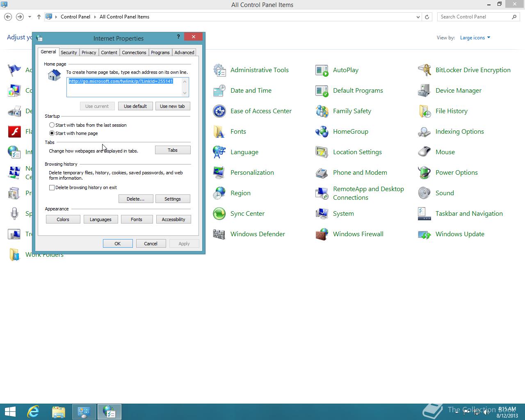Screen dimensions: 525x420
Task: Open Sound icon
Action: pyautogui.click(x=425, y=193)
